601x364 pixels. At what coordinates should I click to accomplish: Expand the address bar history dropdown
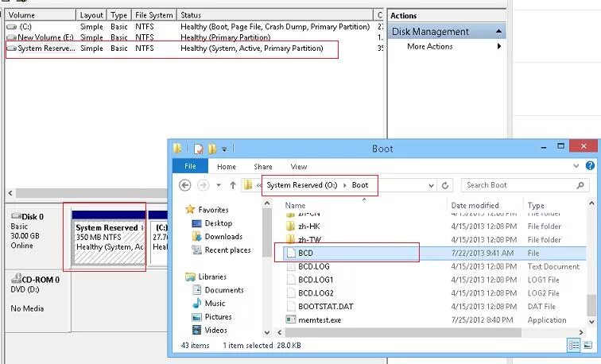pyautogui.click(x=431, y=185)
